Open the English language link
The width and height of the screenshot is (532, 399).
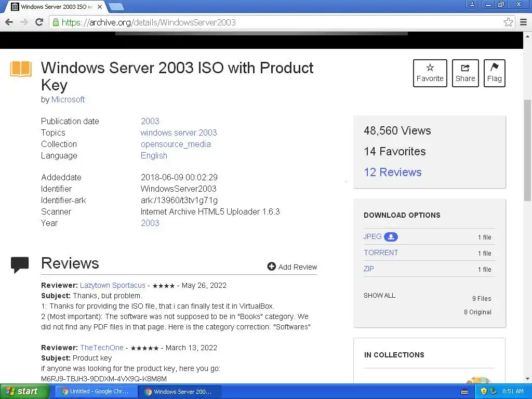(154, 155)
